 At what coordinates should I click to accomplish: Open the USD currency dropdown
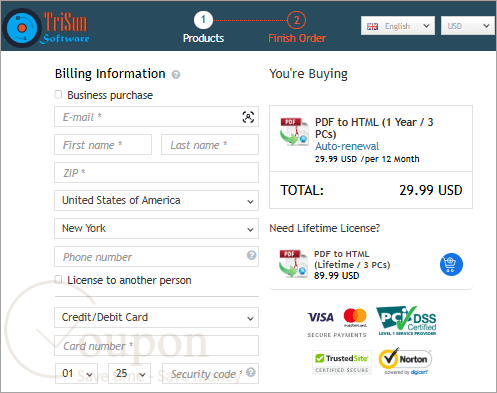click(x=468, y=26)
